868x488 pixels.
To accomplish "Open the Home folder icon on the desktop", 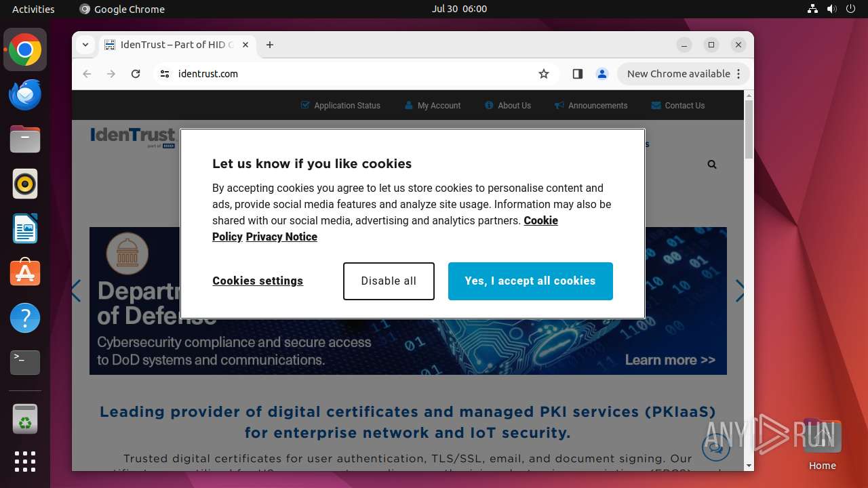I will click(x=822, y=444).
